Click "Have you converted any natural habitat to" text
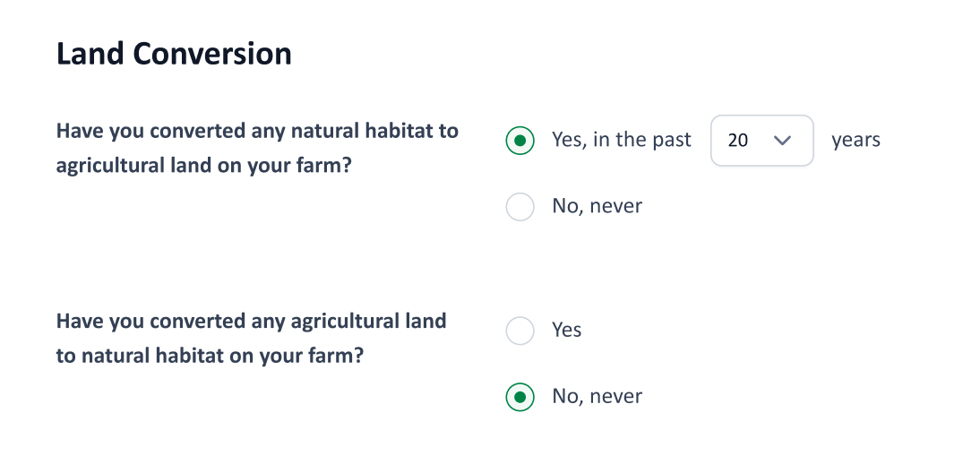The width and height of the screenshot is (980, 473). 257,131
